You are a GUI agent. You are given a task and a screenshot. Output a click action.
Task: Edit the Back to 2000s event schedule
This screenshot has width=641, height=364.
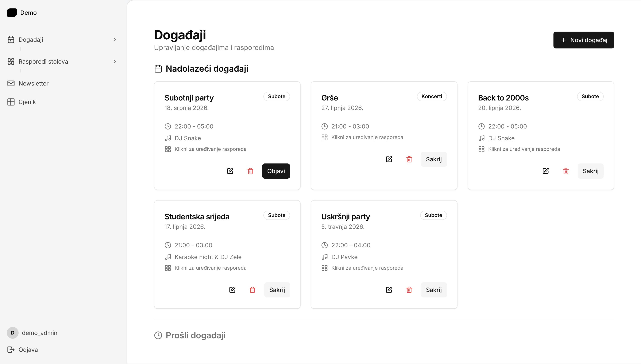pyautogui.click(x=546, y=171)
